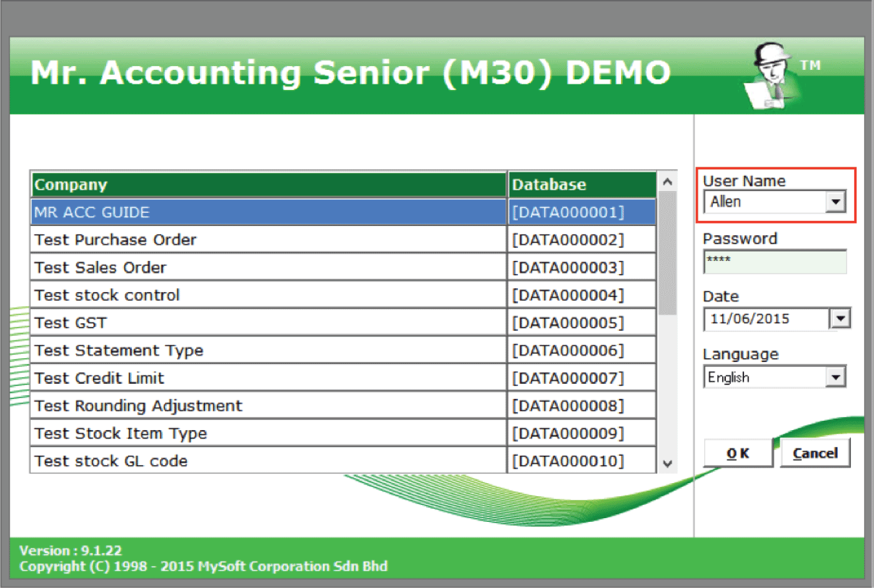
Task: Click scroll down arrow of company list
Action: (x=667, y=464)
